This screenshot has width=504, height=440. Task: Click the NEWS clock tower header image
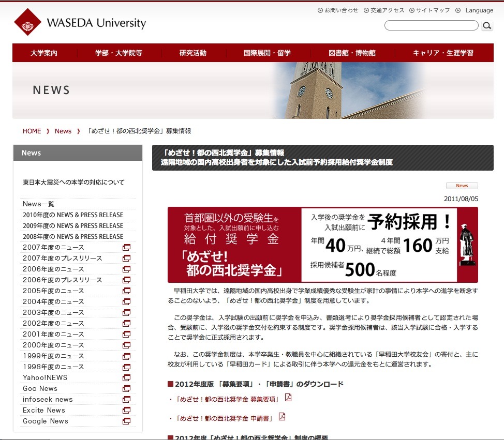[253, 90]
